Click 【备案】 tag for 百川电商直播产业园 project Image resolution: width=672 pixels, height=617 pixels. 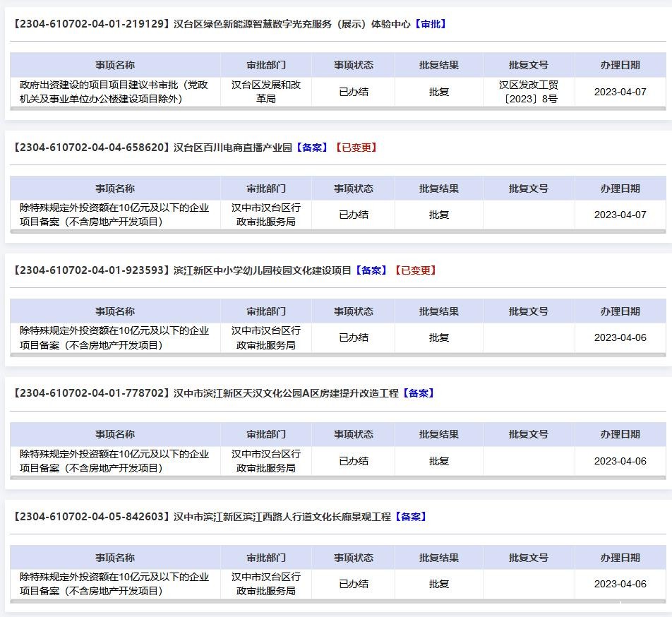(311, 148)
